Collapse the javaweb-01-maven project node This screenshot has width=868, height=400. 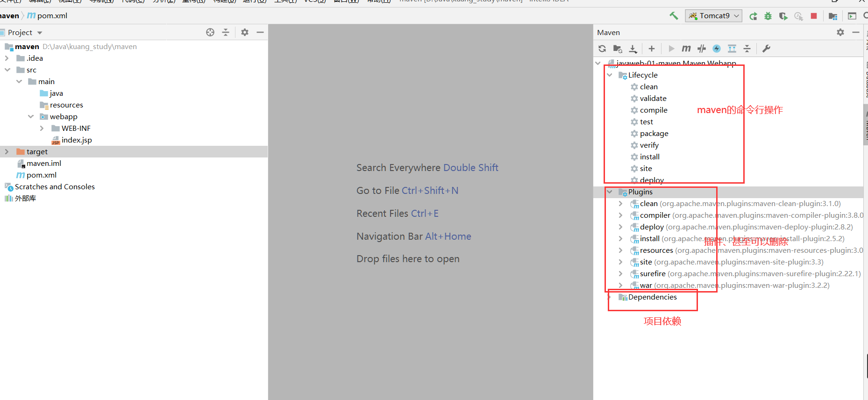[598, 63]
